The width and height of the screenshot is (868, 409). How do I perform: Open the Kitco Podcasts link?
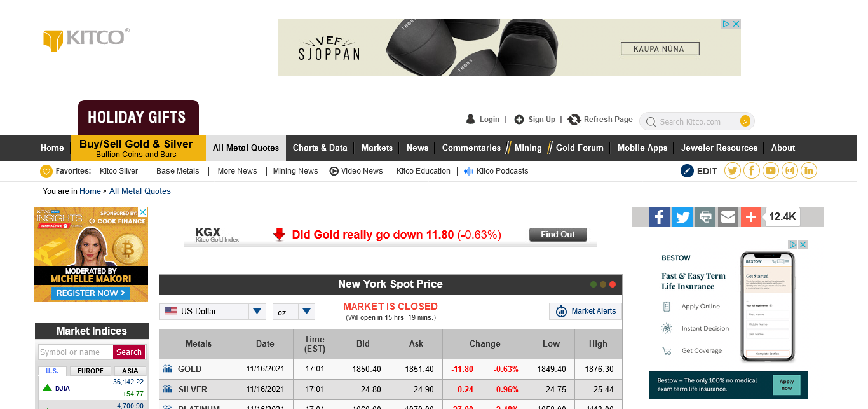pyautogui.click(x=502, y=171)
